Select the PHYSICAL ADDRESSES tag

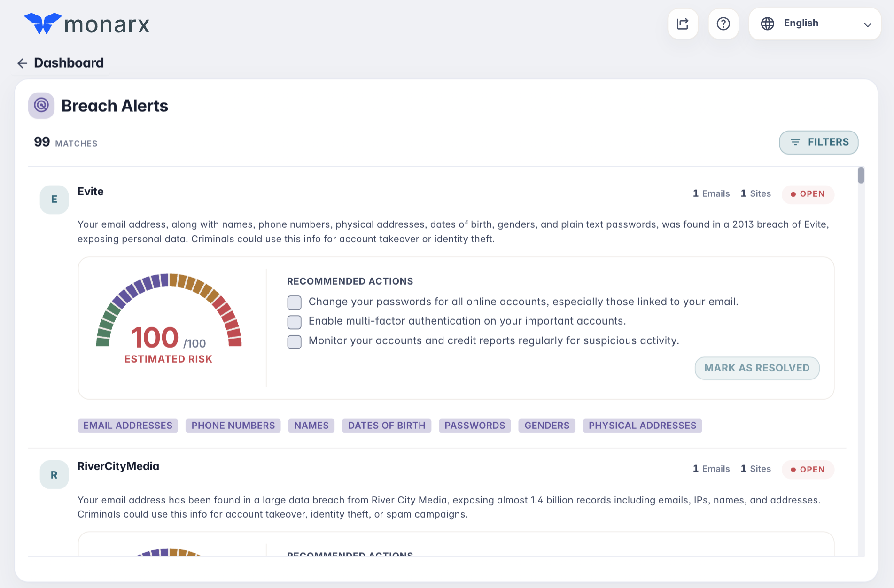tap(643, 426)
